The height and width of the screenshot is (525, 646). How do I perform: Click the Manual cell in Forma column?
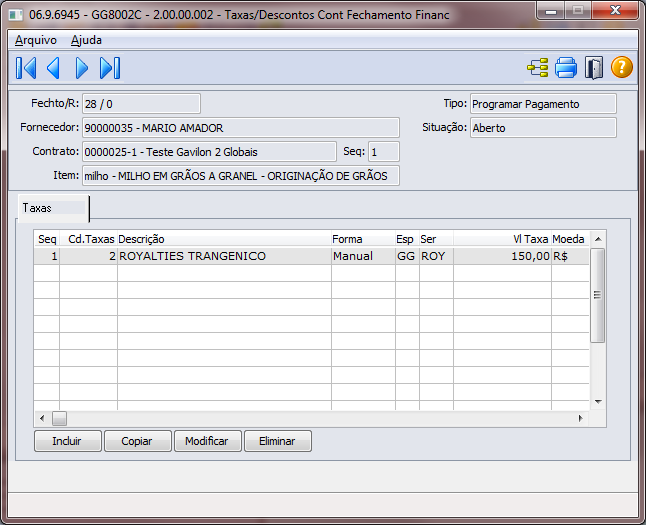[x=363, y=256]
